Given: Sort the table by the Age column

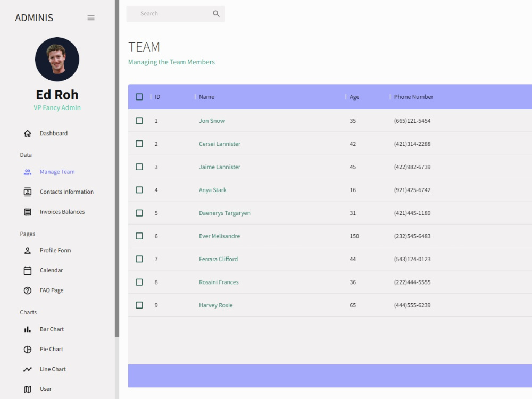Looking at the screenshot, I should [x=353, y=97].
